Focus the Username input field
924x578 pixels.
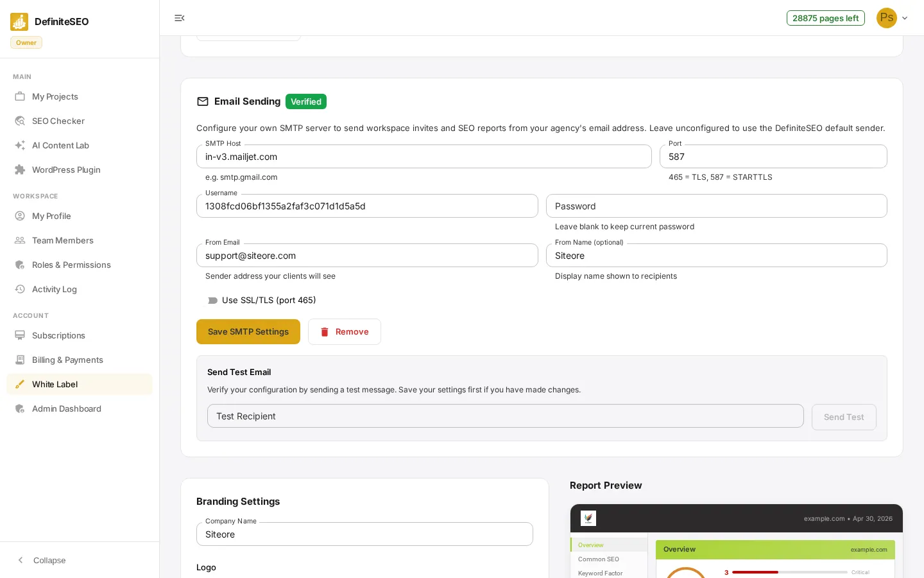click(367, 206)
